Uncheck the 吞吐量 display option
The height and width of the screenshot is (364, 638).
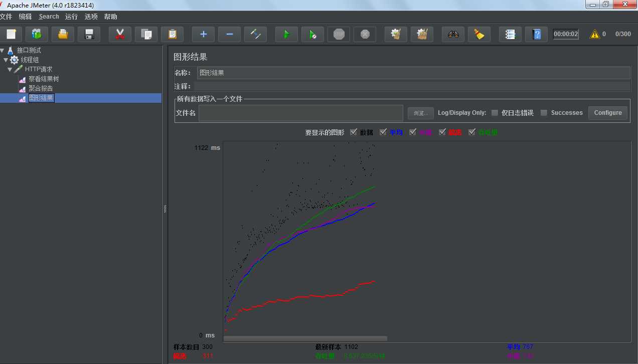472,132
